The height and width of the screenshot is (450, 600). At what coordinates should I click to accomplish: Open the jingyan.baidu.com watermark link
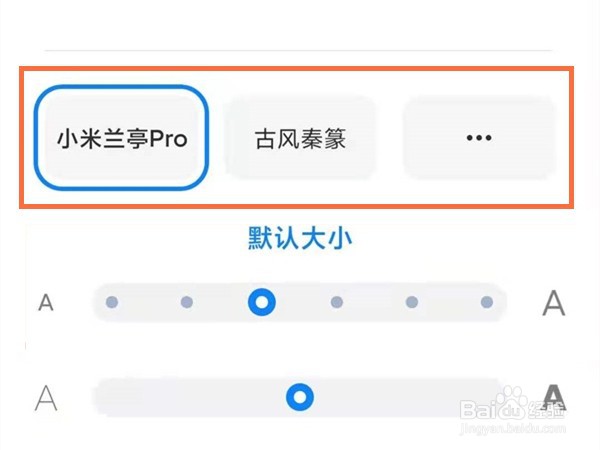coord(512,429)
